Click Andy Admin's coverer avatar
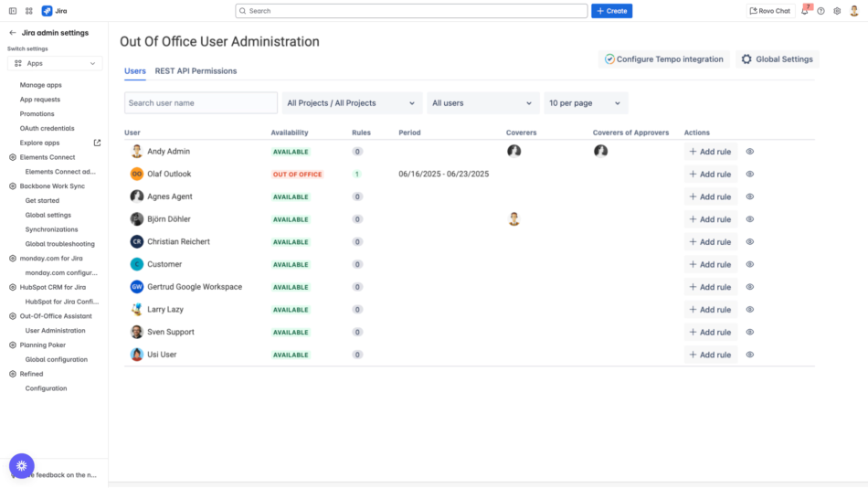Screen dimensions: 868x488 coord(513,152)
